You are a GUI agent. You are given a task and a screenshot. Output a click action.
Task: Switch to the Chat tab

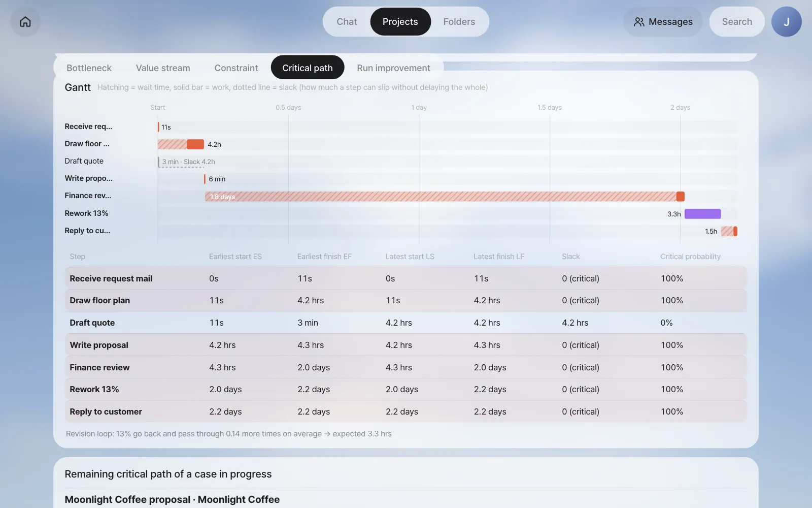point(347,22)
